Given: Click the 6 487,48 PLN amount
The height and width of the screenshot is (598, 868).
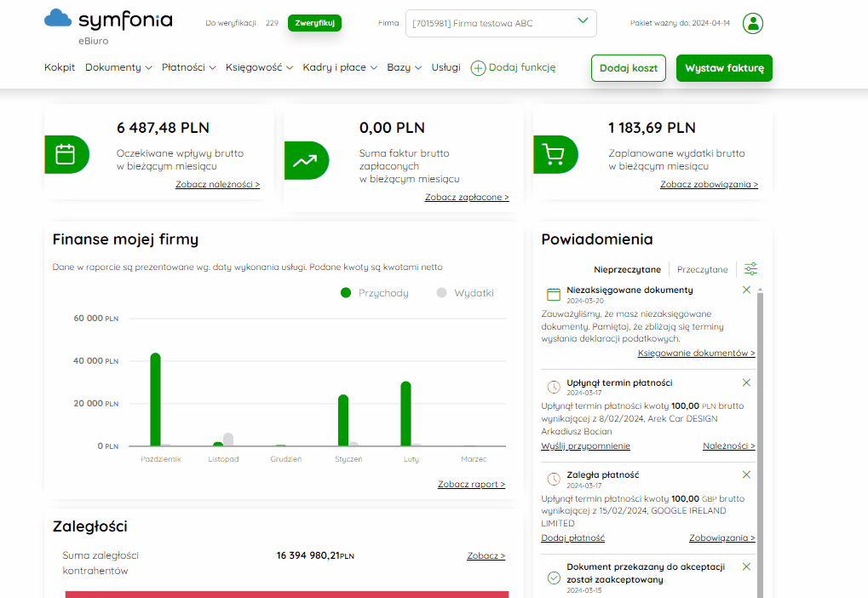Looking at the screenshot, I should pos(163,128).
